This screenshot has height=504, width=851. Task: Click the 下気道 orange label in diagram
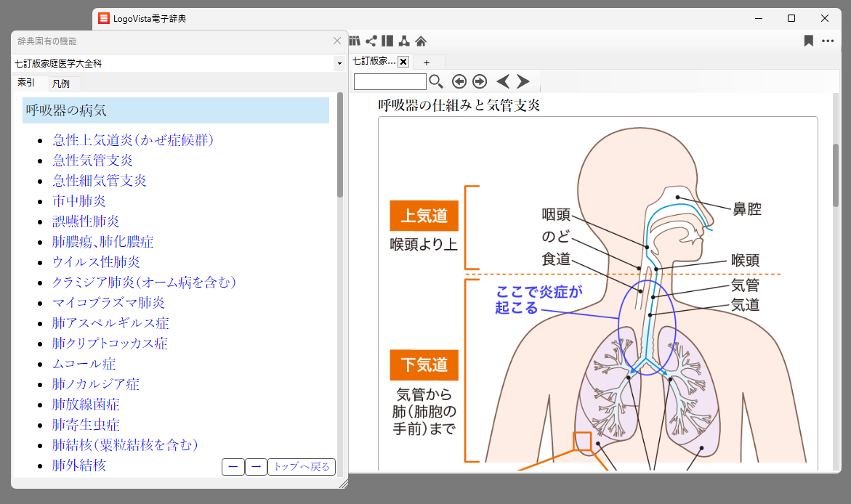click(x=424, y=365)
